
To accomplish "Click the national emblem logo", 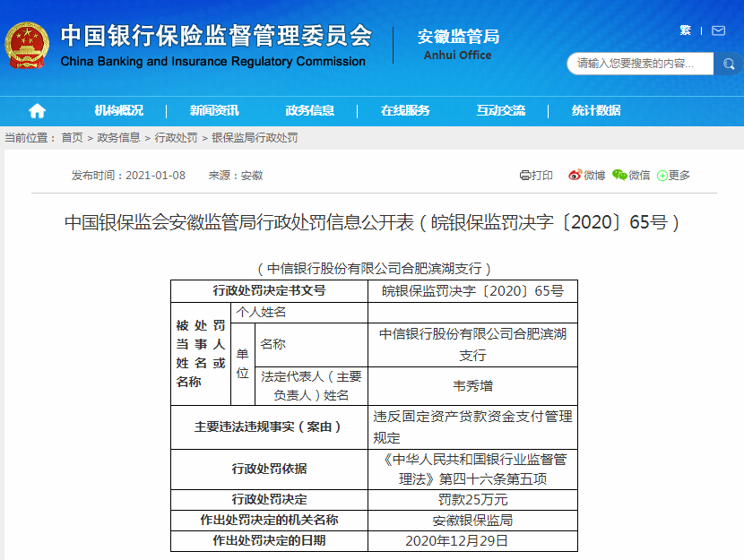I will click(27, 45).
